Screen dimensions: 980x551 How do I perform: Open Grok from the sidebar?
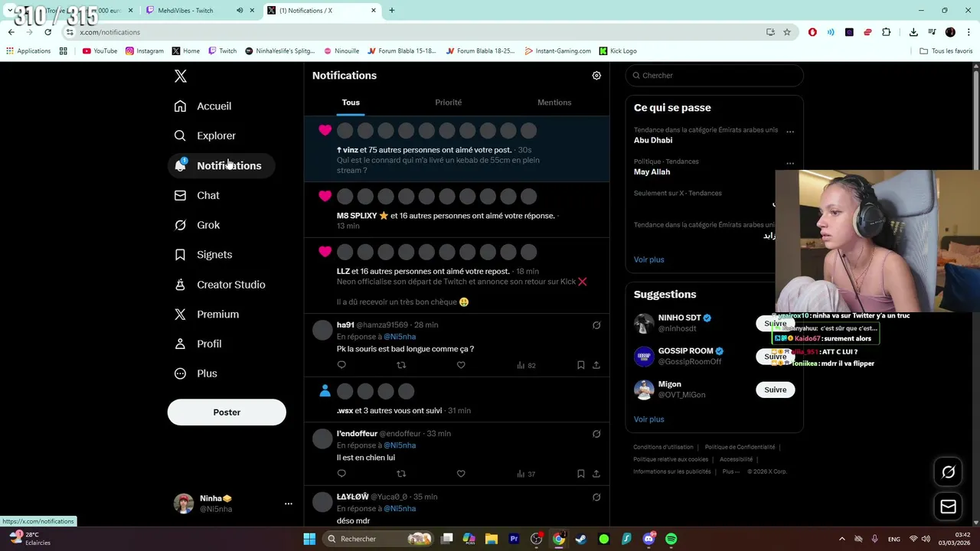197,225
